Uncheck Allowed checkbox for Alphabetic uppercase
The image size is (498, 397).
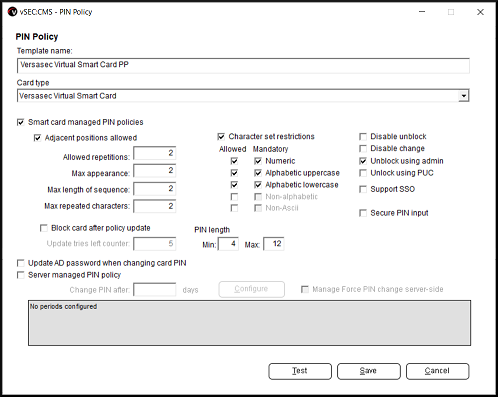click(234, 173)
